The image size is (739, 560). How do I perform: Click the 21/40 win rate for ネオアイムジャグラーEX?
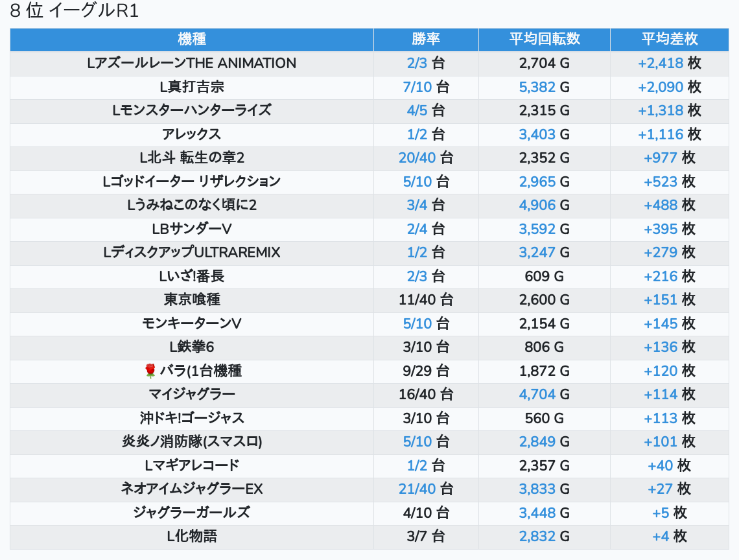point(417,489)
